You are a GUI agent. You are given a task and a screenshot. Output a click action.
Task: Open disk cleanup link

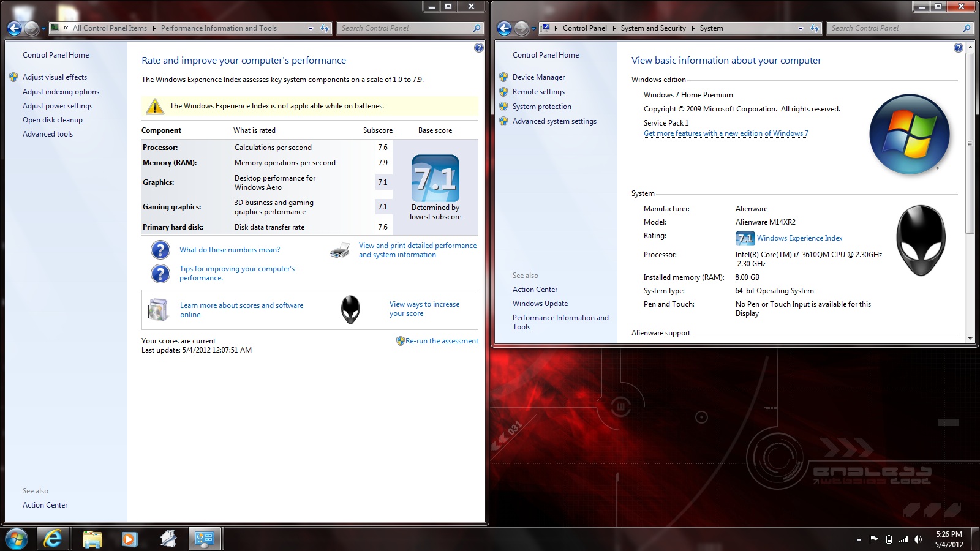point(53,120)
